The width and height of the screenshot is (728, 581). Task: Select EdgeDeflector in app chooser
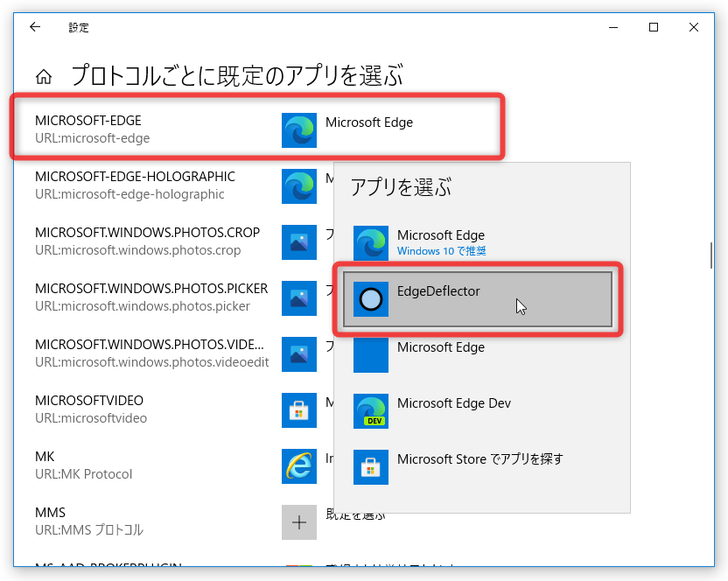pyautogui.click(x=478, y=299)
